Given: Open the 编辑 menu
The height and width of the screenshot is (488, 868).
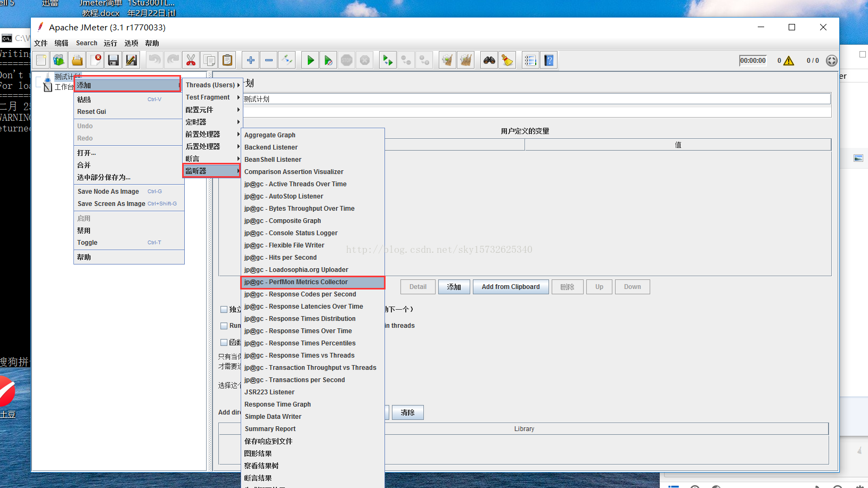Looking at the screenshot, I should 61,43.
